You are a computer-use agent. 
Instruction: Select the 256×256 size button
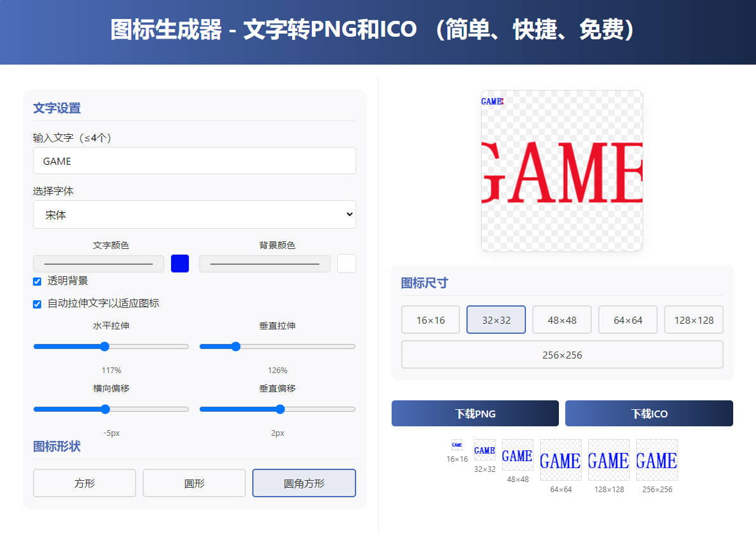tap(561, 355)
